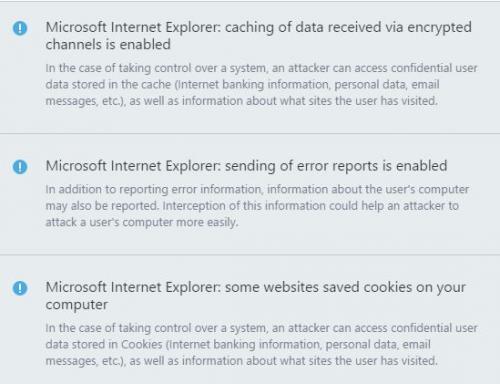Click the word 'Cookies' in the last description
This screenshot has width=500, height=384.
[142, 344]
